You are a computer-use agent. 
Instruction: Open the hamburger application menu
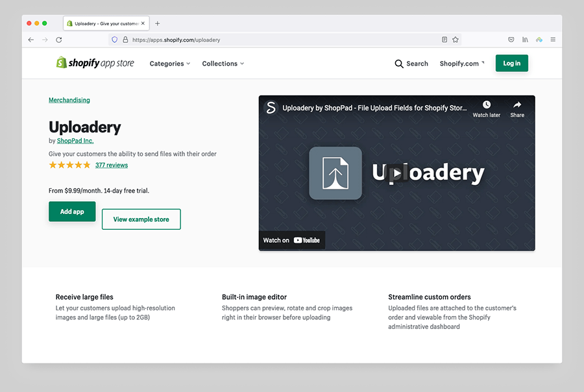pos(553,40)
